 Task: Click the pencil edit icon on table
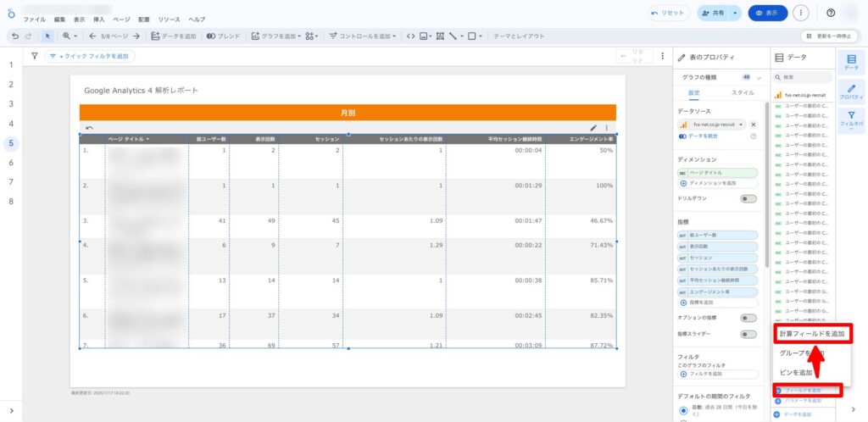point(593,128)
